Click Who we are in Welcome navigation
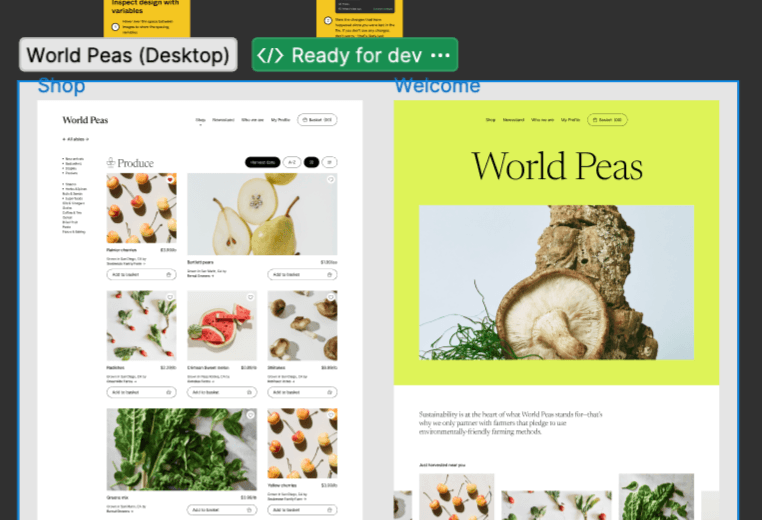762x520 pixels. pyautogui.click(x=542, y=120)
